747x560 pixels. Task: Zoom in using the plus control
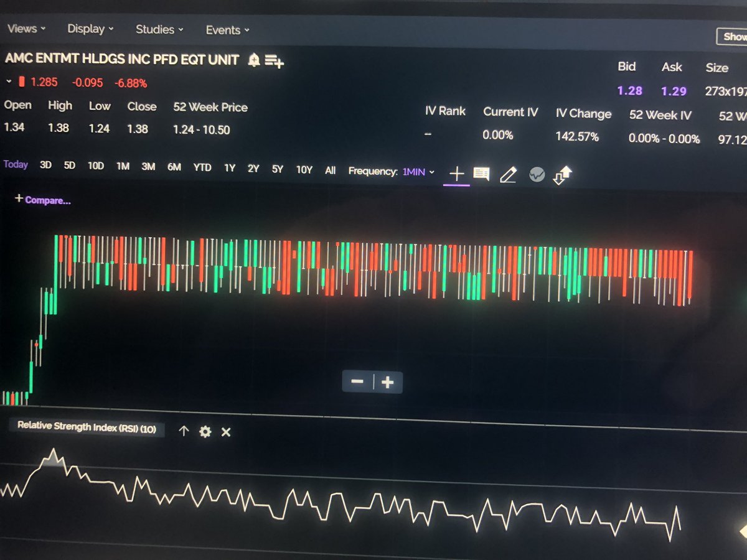(388, 381)
